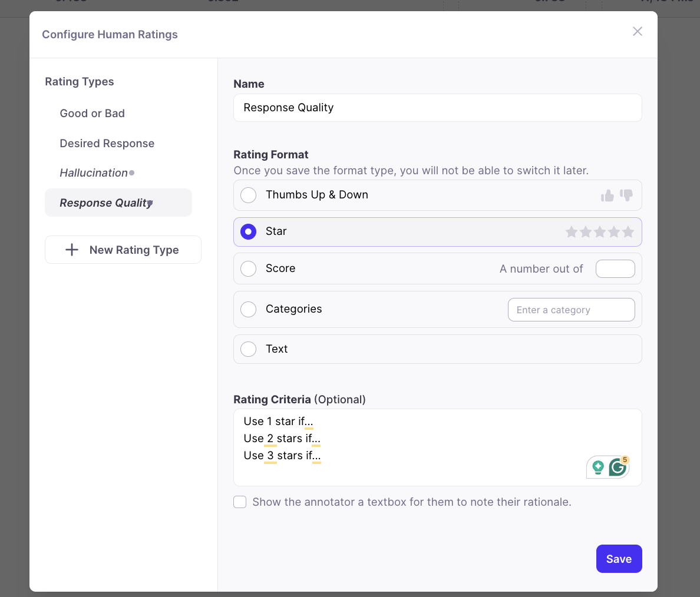
Task: Add a New Rating Type
Action: [123, 250]
